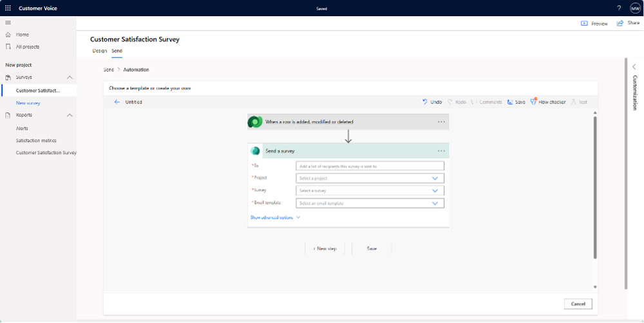Click the Cancel button
644x323 pixels.
tap(578, 304)
